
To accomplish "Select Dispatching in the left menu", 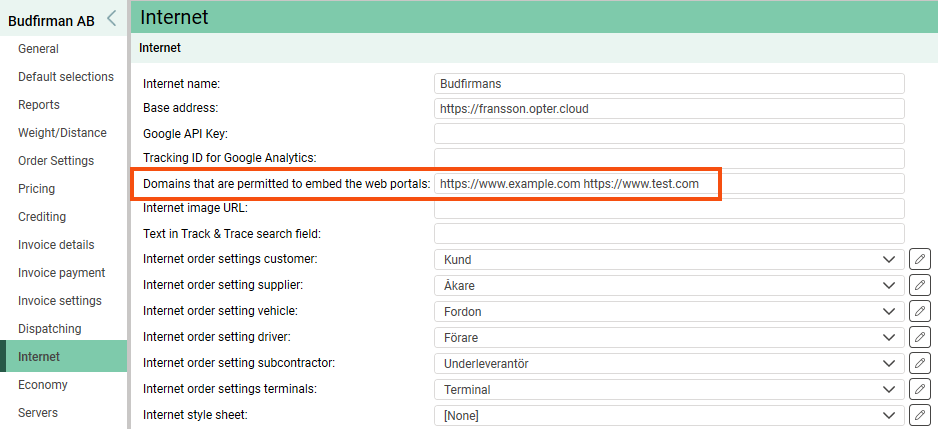I will click(49, 329).
